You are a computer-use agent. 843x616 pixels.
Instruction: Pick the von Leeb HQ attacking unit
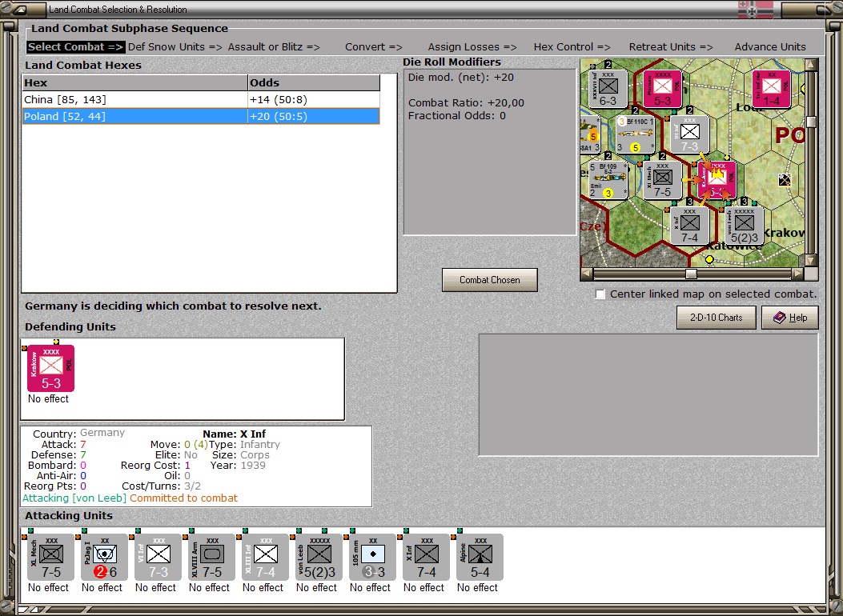pyautogui.click(x=319, y=557)
